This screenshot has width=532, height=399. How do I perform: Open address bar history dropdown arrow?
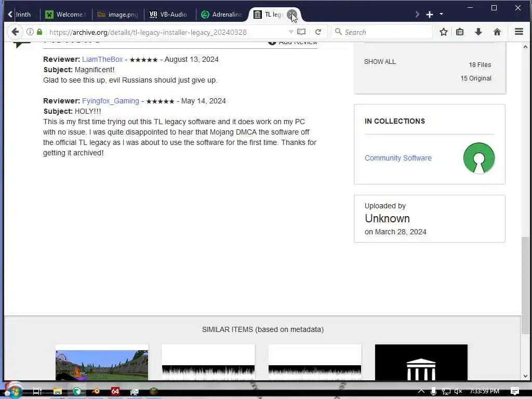tap(291, 32)
